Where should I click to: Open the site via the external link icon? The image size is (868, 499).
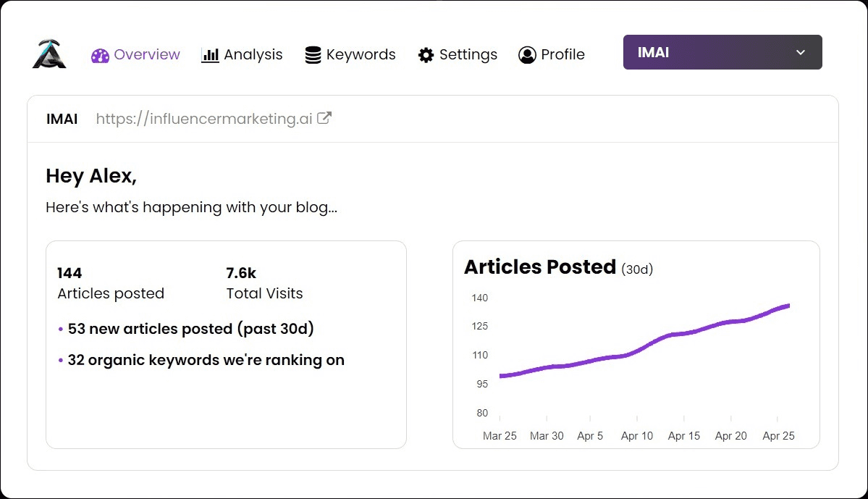click(x=325, y=117)
